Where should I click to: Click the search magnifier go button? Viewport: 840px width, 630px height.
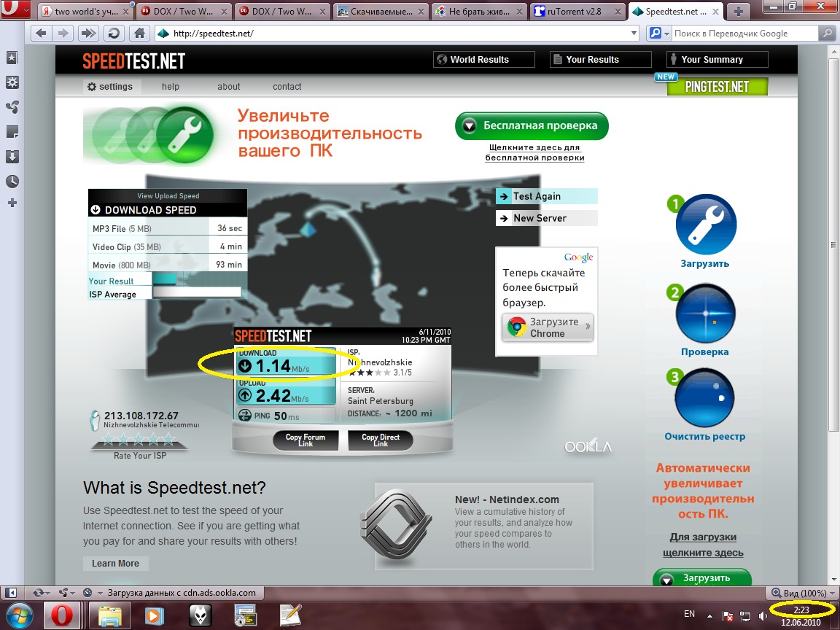(827, 34)
